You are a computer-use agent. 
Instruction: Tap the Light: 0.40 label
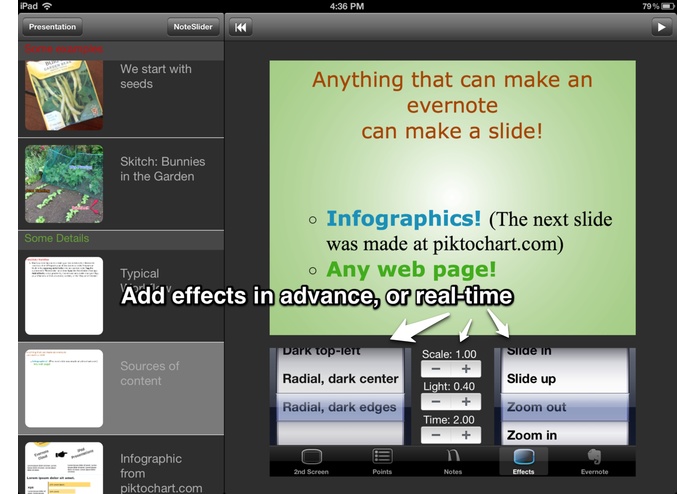[449, 386]
